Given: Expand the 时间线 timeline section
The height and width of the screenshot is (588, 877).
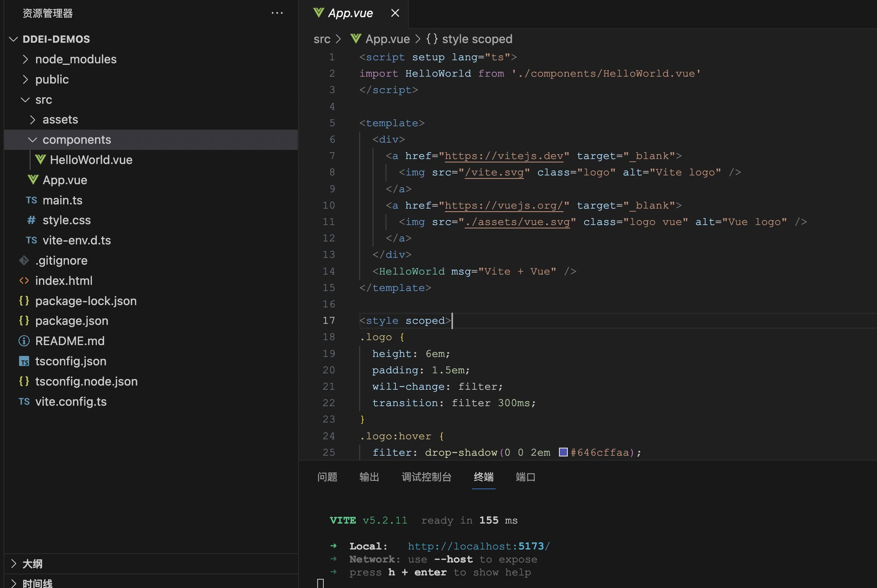Looking at the screenshot, I should click(x=14, y=583).
